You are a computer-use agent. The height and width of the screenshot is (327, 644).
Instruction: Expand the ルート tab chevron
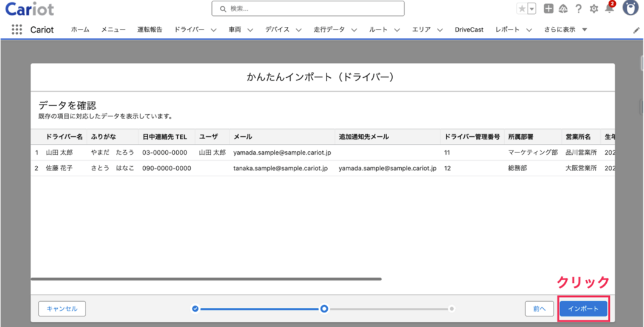click(397, 30)
